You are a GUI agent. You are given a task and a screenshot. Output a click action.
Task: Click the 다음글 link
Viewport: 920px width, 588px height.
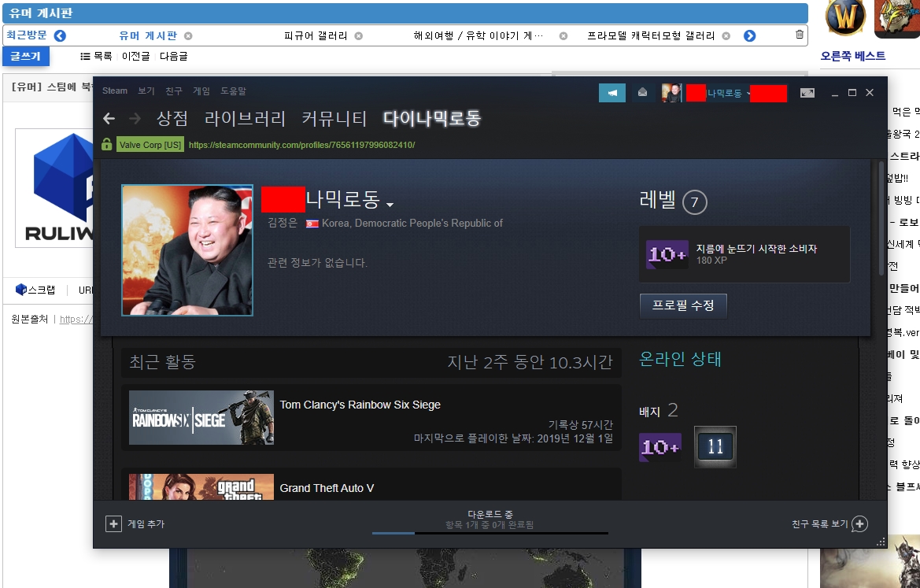click(174, 57)
